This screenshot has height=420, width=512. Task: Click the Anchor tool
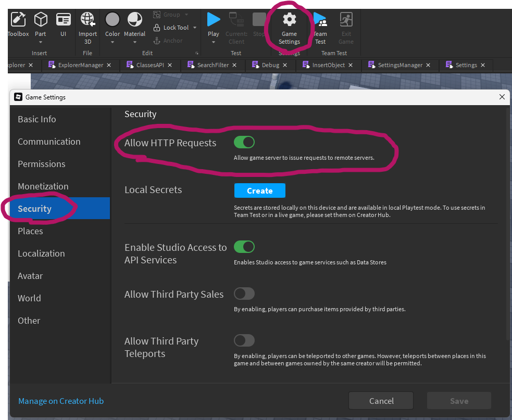(x=168, y=41)
